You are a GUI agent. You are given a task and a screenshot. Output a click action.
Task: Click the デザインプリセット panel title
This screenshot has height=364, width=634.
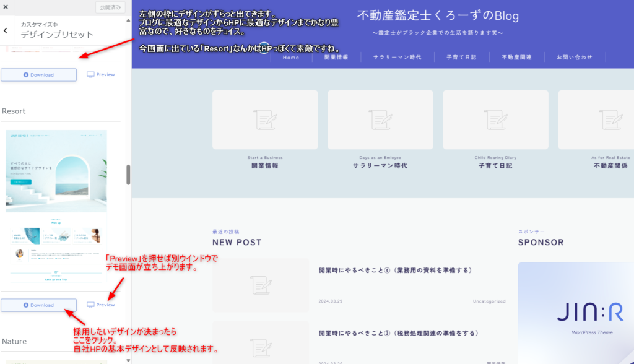(x=57, y=35)
